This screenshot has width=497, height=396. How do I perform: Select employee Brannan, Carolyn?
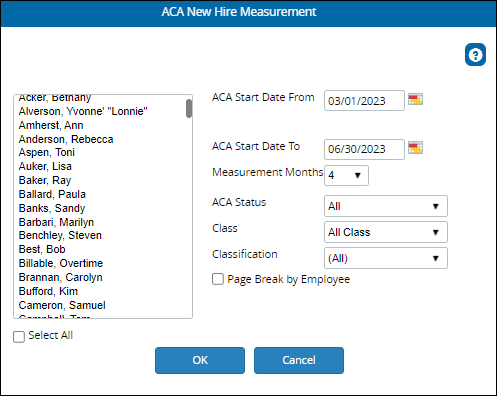(x=60, y=277)
